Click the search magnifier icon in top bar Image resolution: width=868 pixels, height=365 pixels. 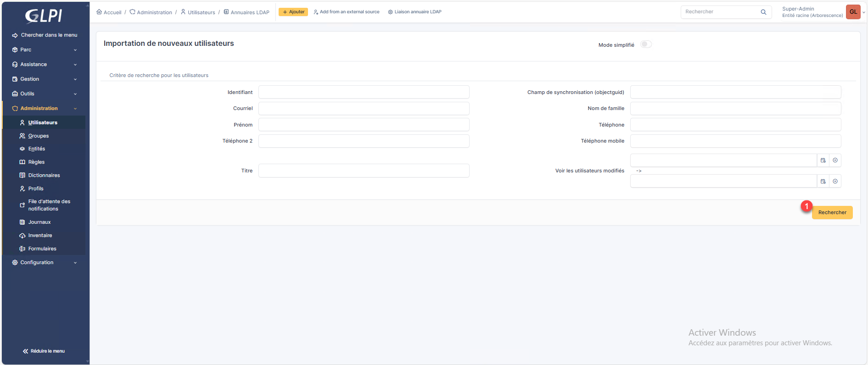point(763,12)
